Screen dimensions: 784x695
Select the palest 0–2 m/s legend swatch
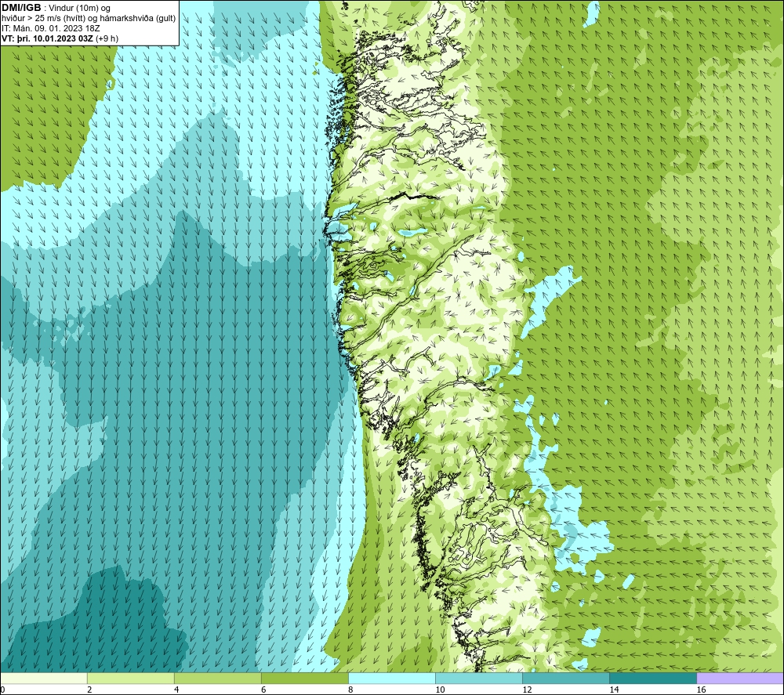coord(43,678)
